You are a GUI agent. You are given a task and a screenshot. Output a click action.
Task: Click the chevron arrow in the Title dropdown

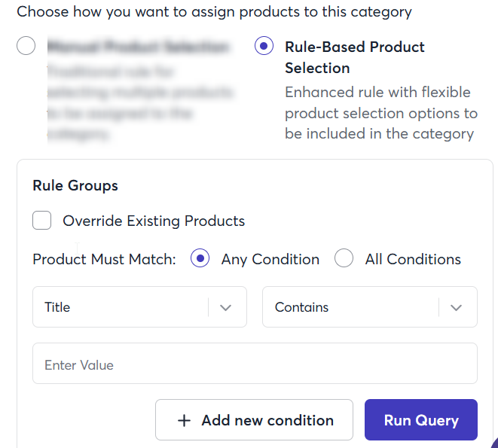pos(226,307)
